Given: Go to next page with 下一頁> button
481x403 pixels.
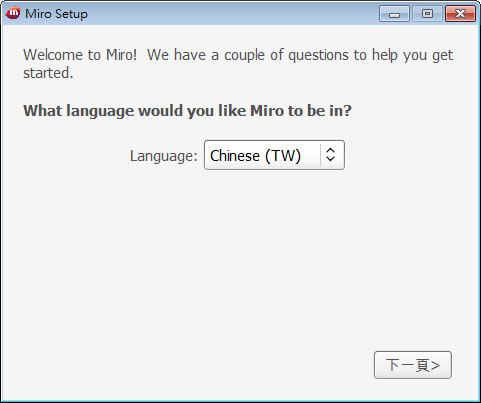Looking at the screenshot, I should (x=413, y=365).
